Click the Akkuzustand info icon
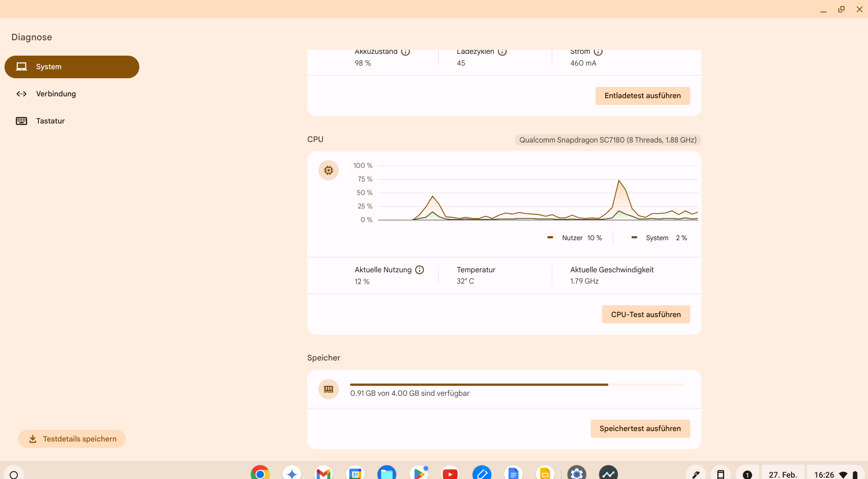Image resolution: width=868 pixels, height=479 pixels. [406, 52]
